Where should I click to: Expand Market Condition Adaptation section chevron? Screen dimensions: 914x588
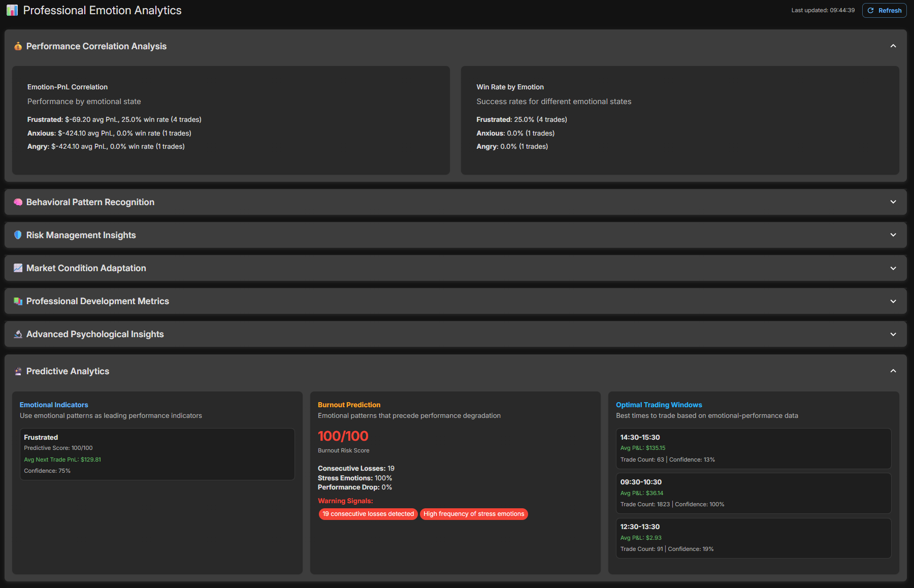tap(893, 268)
